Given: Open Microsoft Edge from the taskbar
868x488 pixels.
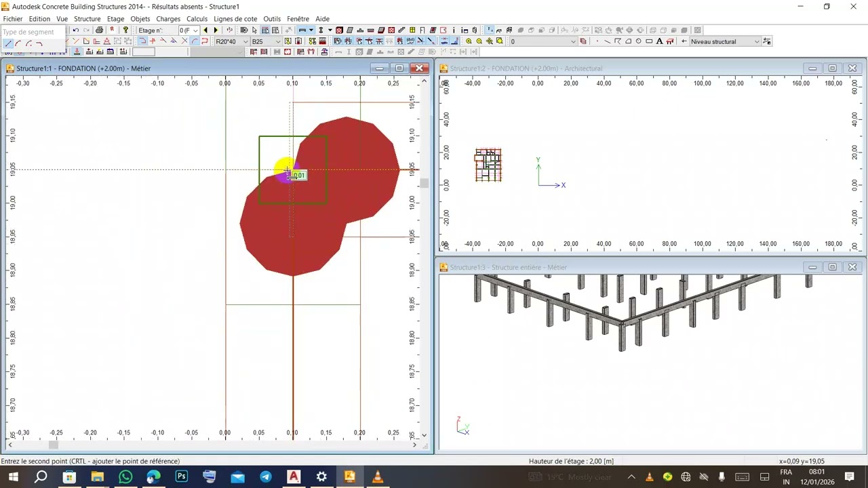Looking at the screenshot, I should (x=153, y=476).
